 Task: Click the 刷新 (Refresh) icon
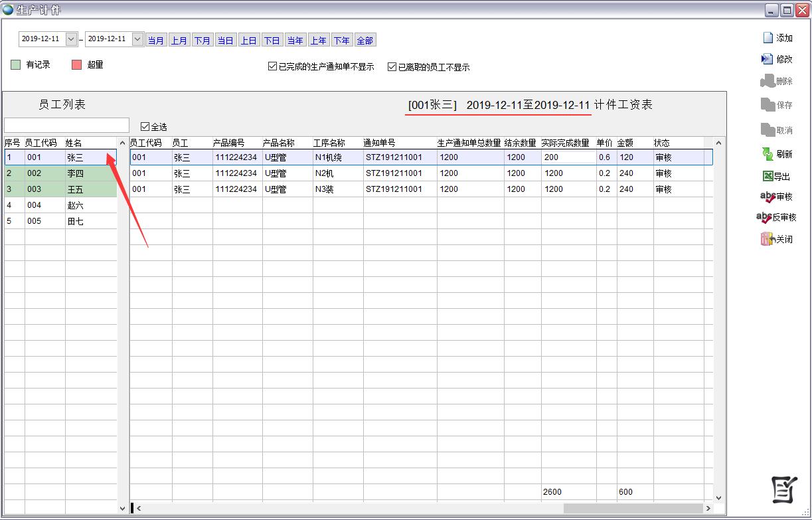[768, 154]
